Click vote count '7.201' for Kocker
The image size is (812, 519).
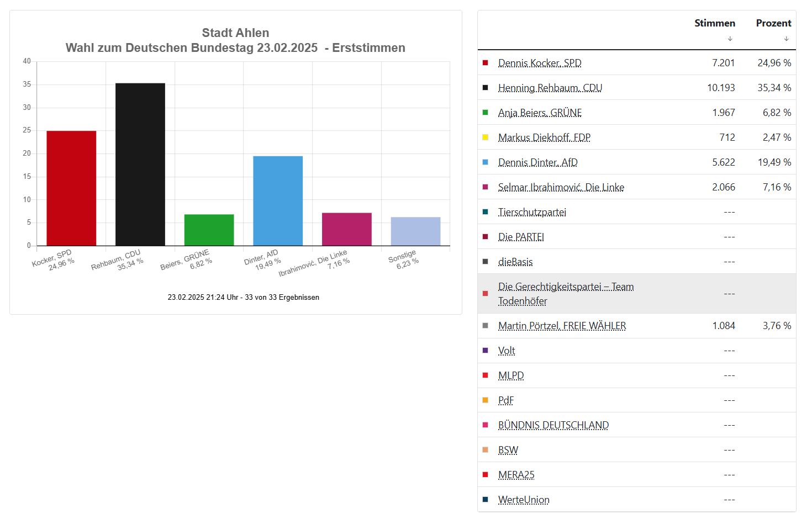coord(724,63)
